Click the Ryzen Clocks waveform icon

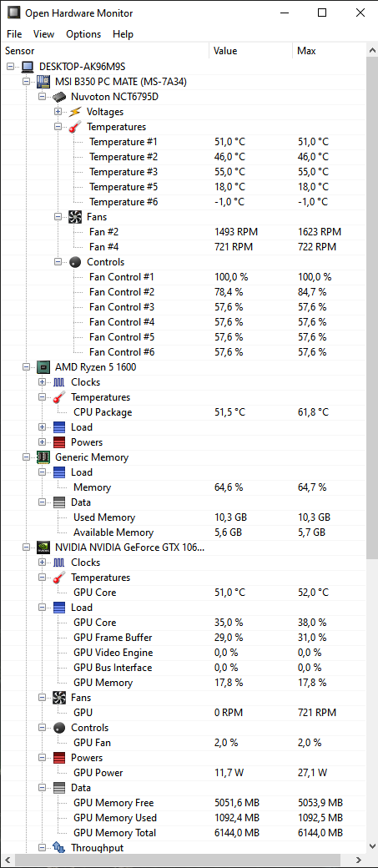pyautogui.click(x=59, y=382)
